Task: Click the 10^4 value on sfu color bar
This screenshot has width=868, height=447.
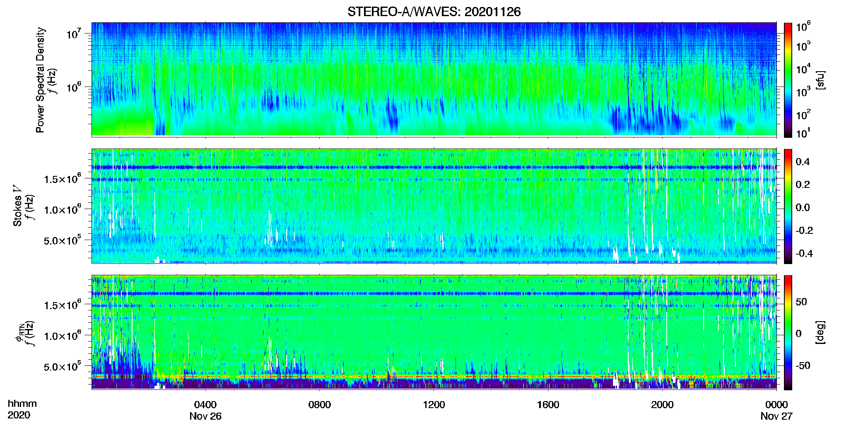Action: pos(803,69)
